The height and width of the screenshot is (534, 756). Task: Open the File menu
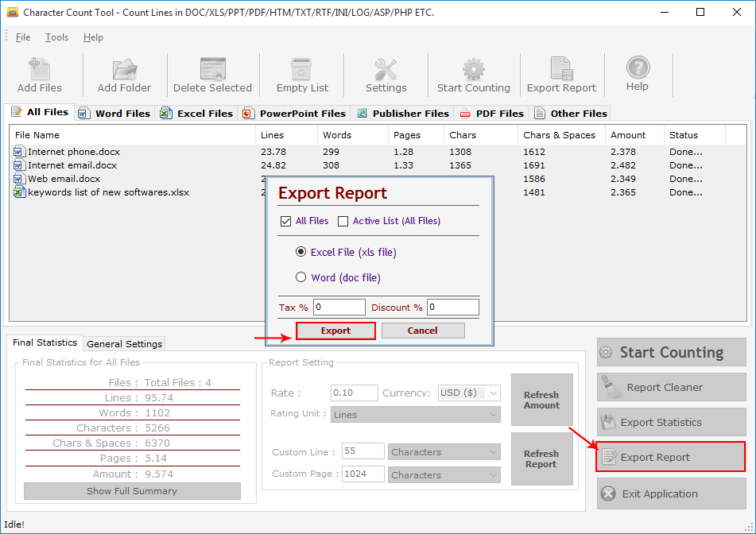coord(23,37)
